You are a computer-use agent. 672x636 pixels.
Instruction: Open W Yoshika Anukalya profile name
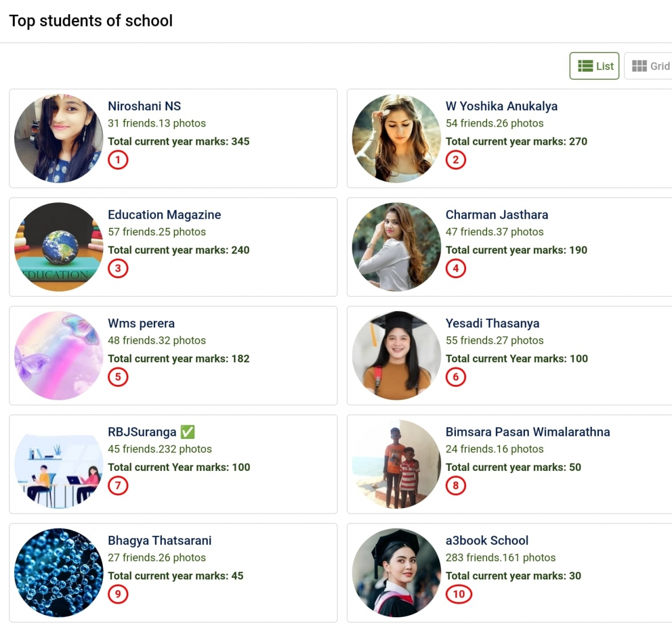coord(501,106)
